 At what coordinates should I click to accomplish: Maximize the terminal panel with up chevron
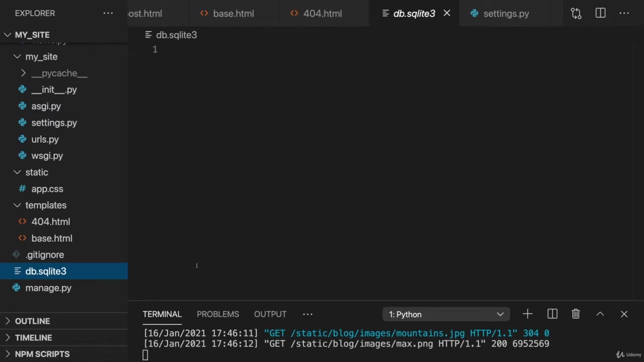pos(600,314)
